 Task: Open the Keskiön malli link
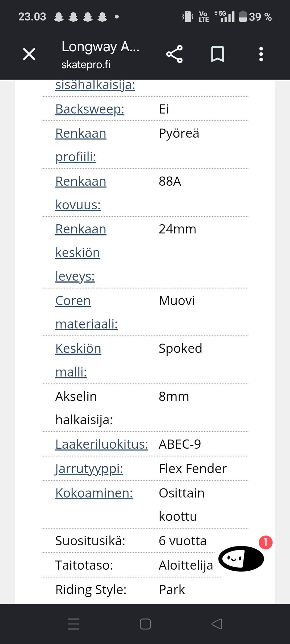[78, 360]
